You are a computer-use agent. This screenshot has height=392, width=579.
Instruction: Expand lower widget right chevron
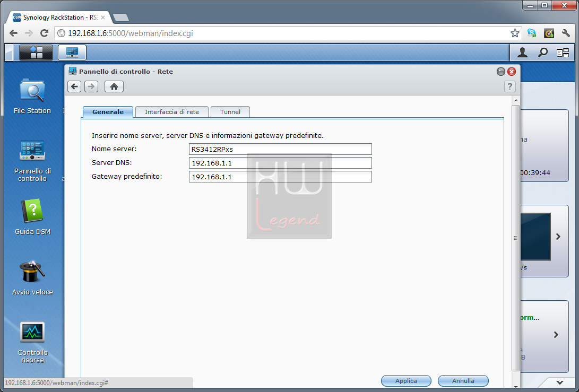[x=556, y=335]
